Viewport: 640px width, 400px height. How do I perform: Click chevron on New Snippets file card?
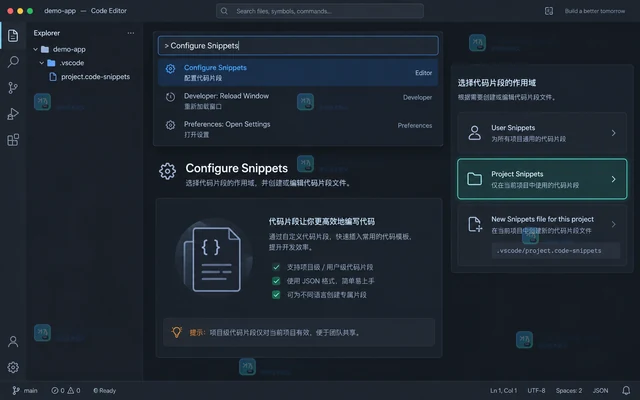[613, 224]
